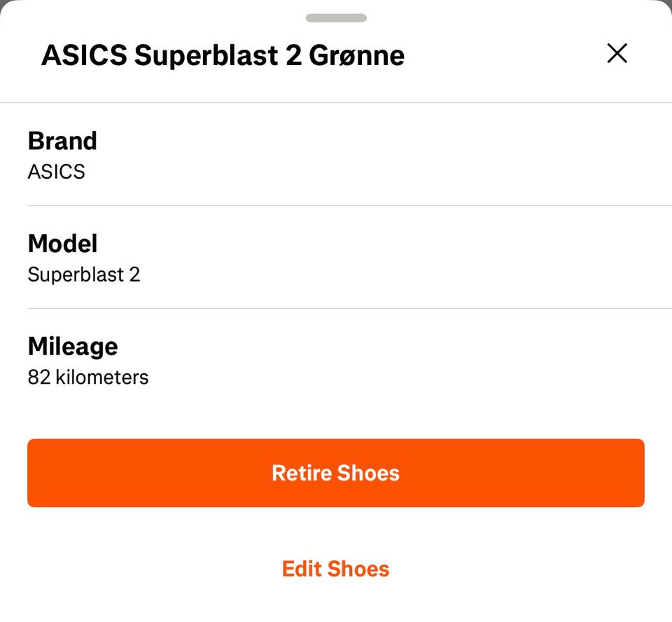Select the Model heading
Image resolution: width=672 pixels, height=622 pixels.
[x=62, y=244]
